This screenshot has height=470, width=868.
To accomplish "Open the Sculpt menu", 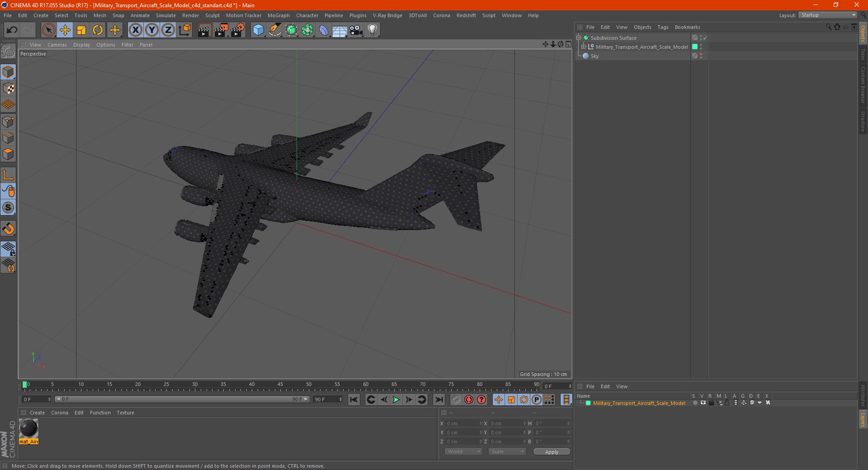I will click(212, 15).
